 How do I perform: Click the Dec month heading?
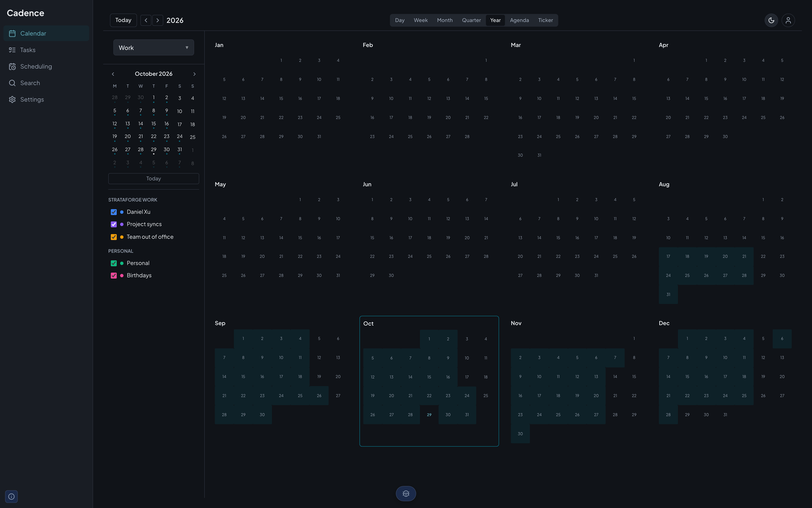(x=664, y=323)
